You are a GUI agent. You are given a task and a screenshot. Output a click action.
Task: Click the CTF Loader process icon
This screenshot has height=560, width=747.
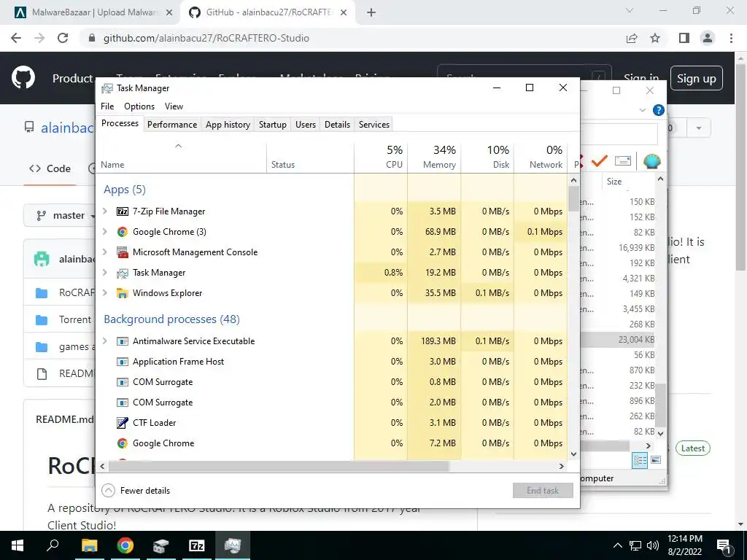[x=123, y=423]
